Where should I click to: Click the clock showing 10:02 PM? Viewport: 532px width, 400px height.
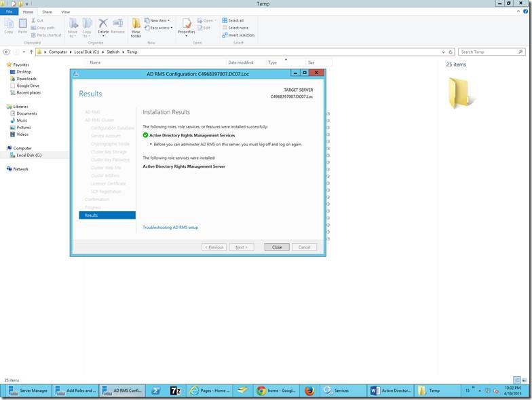tap(512, 388)
